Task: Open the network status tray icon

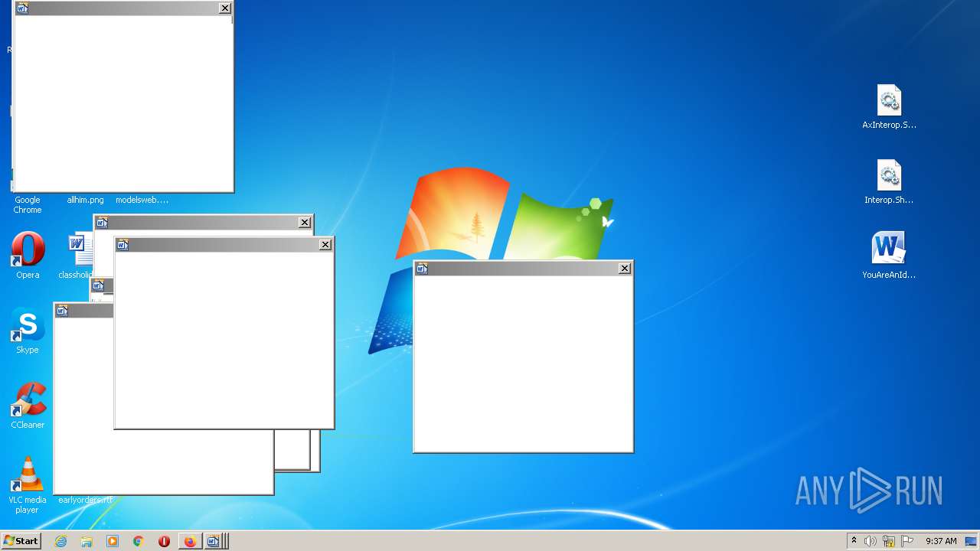Action: coord(889,541)
